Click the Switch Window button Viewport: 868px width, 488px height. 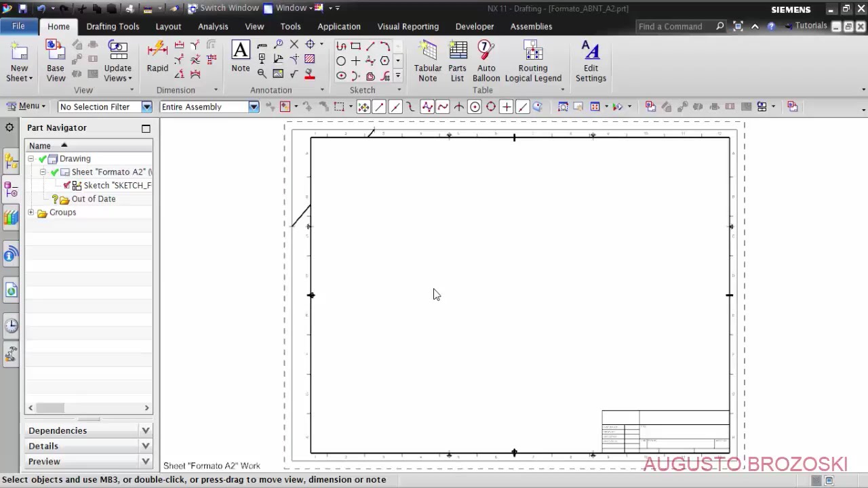click(x=224, y=8)
